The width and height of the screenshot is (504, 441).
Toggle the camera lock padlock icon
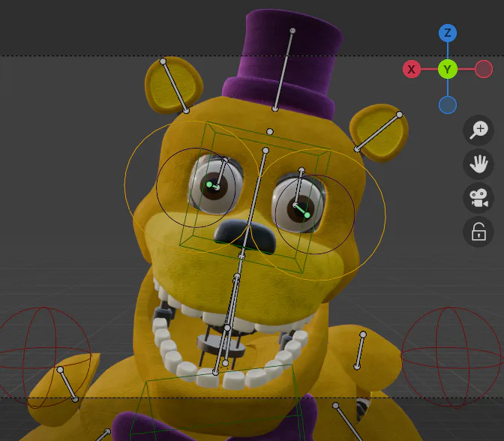(478, 232)
